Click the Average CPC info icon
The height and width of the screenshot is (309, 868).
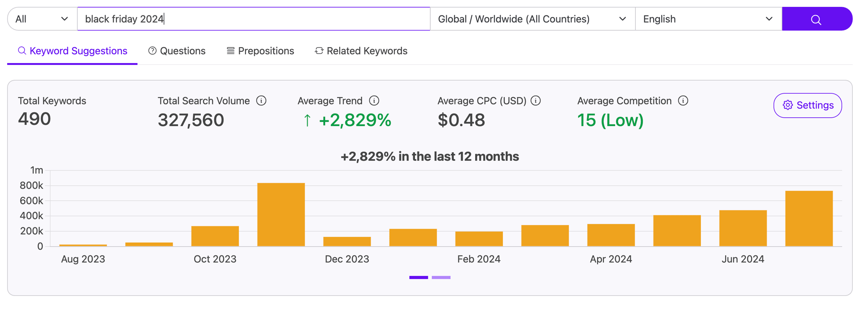[x=536, y=101]
